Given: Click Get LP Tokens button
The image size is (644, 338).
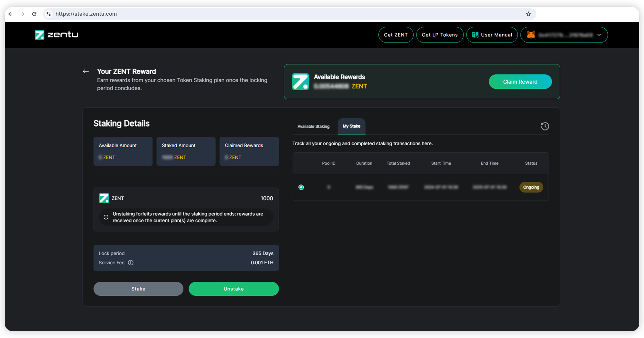Looking at the screenshot, I should [439, 35].
